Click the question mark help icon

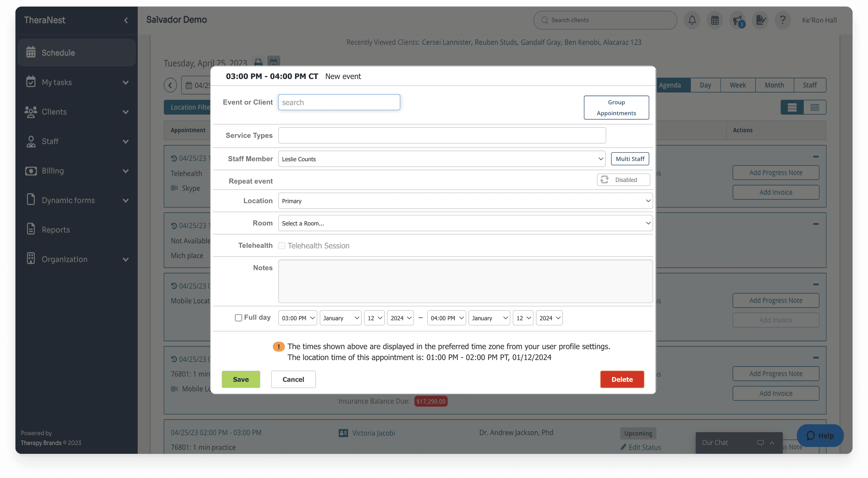click(783, 20)
